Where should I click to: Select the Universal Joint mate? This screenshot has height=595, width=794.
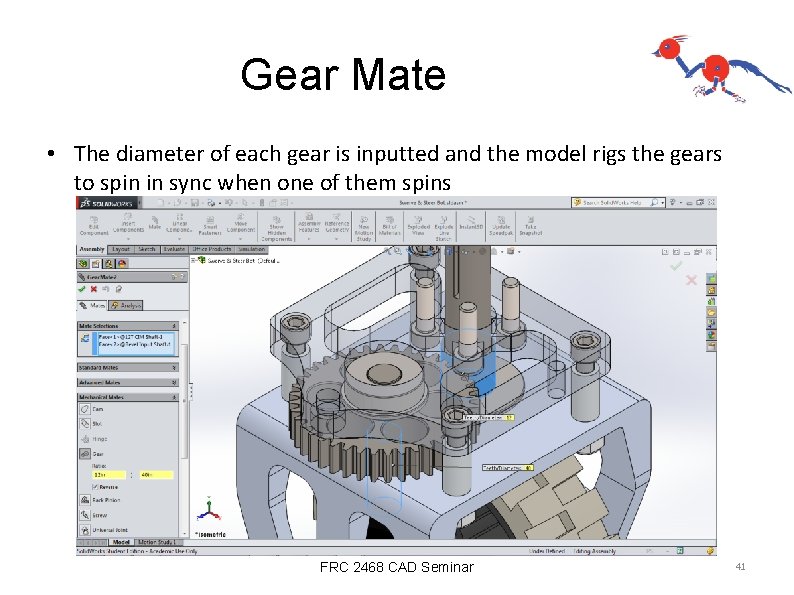click(104, 530)
